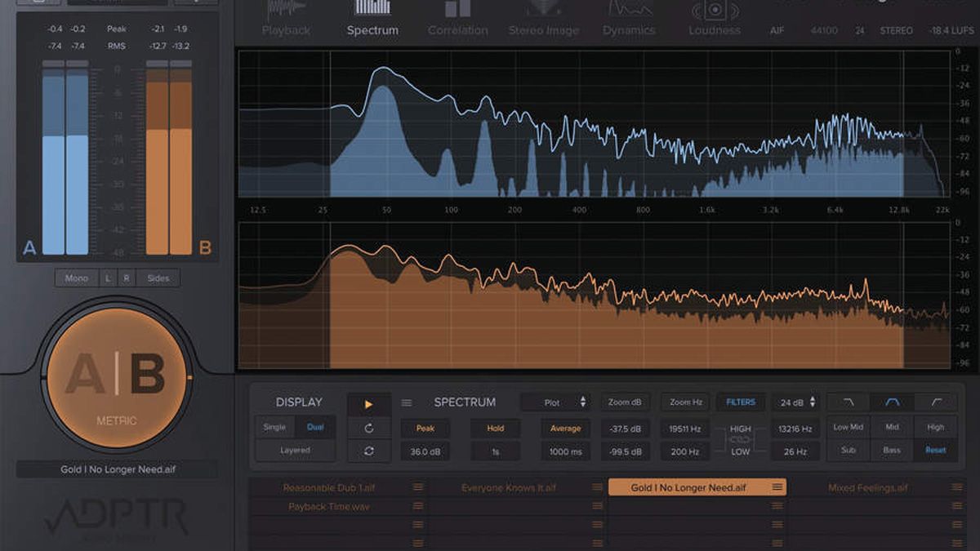Open menu icon for Mixed Feelings.aif
980x551 pixels.
pyautogui.click(x=957, y=487)
